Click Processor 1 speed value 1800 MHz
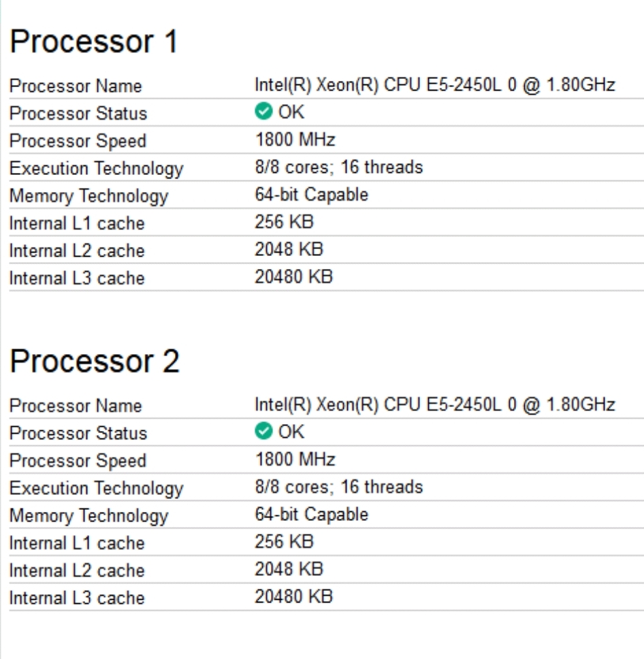 click(295, 140)
